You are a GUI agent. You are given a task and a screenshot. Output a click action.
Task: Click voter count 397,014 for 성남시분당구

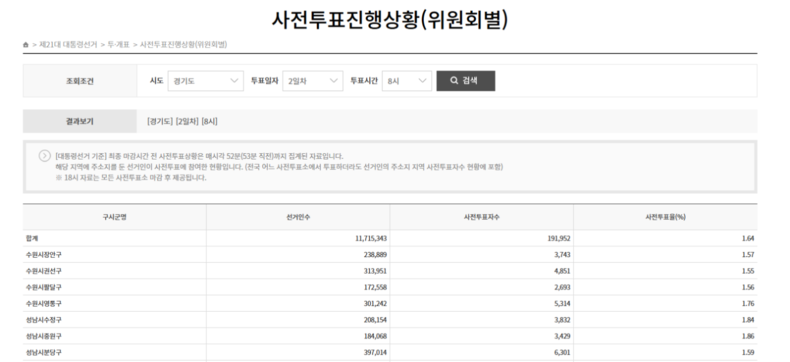(375, 352)
